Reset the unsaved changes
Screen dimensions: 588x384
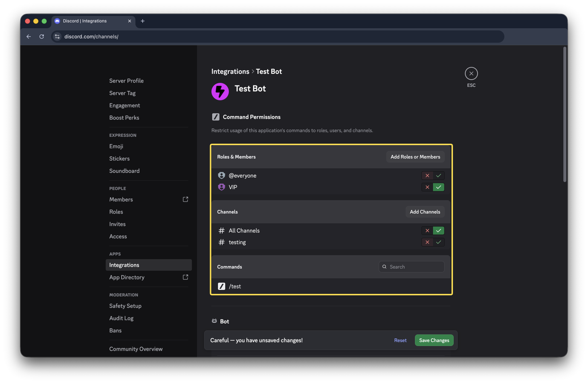400,340
